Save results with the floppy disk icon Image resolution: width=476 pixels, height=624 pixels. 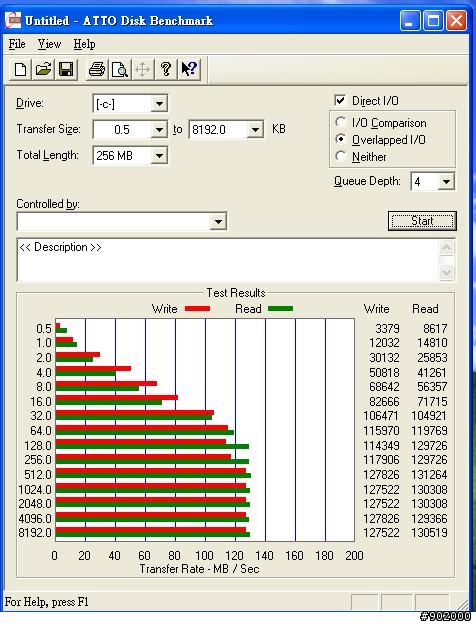coord(66,70)
